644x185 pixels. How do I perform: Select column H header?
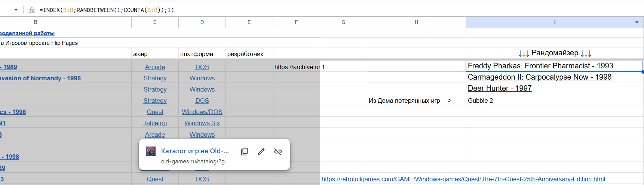point(416,22)
